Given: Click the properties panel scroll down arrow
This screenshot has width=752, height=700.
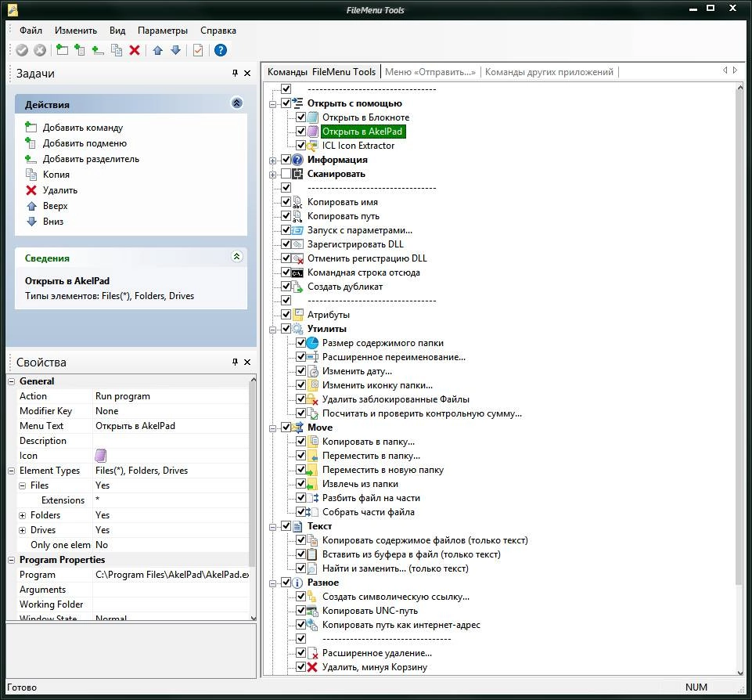Looking at the screenshot, I should pos(254,618).
